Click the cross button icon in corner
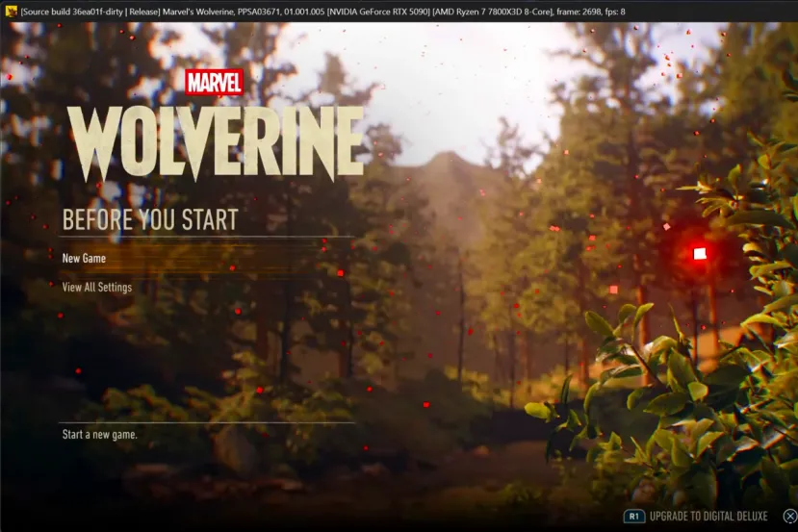The height and width of the screenshot is (532, 798). [790, 517]
